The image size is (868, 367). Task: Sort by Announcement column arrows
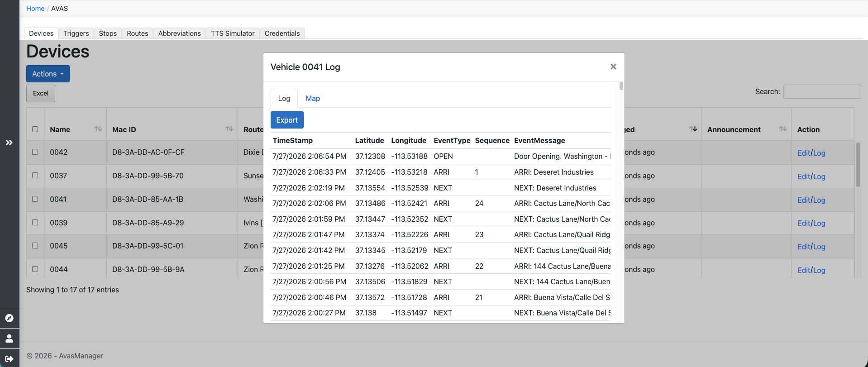pyautogui.click(x=783, y=129)
